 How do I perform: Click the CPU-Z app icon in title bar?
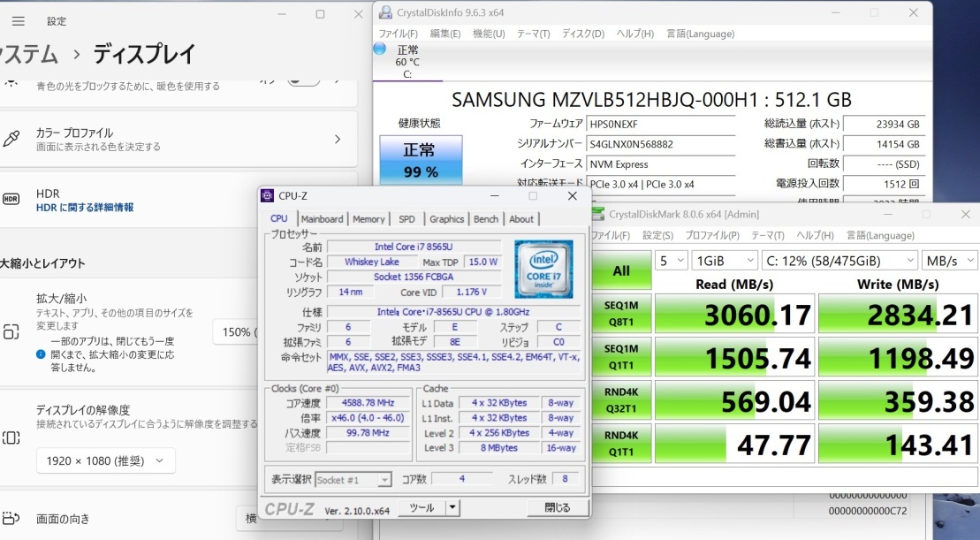click(268, 195)
